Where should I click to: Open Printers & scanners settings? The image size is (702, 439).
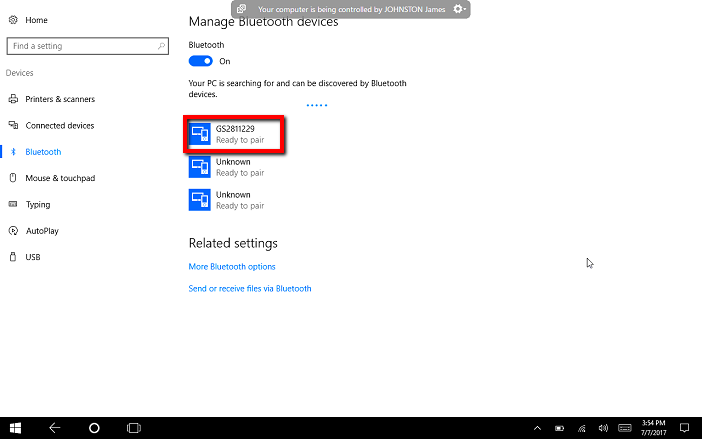(x=59, y=99)
